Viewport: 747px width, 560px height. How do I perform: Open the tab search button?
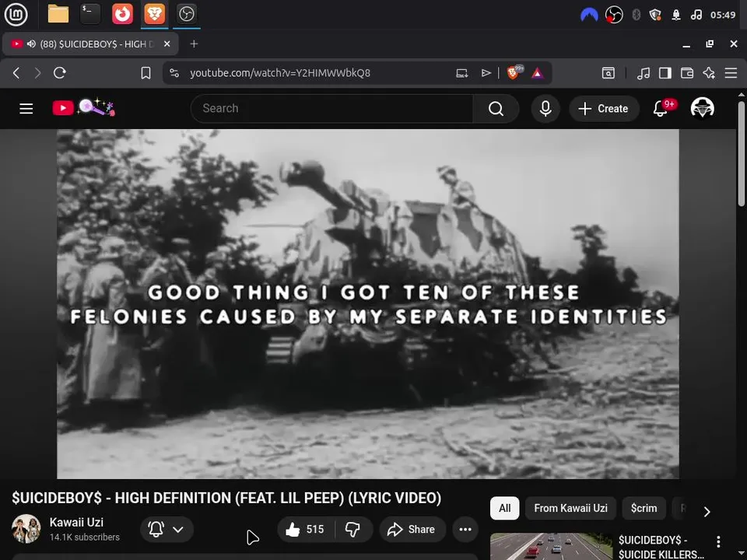(608, 73)
